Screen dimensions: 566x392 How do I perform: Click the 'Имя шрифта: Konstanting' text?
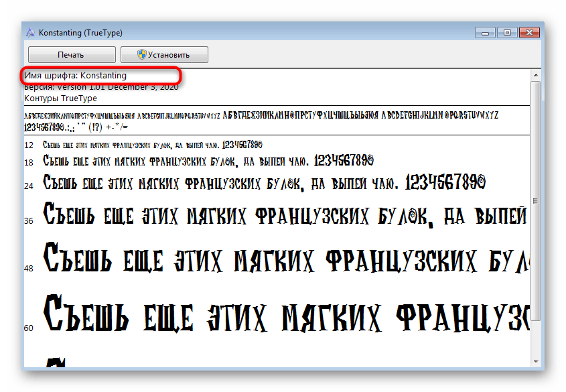(x=76, y=76)
